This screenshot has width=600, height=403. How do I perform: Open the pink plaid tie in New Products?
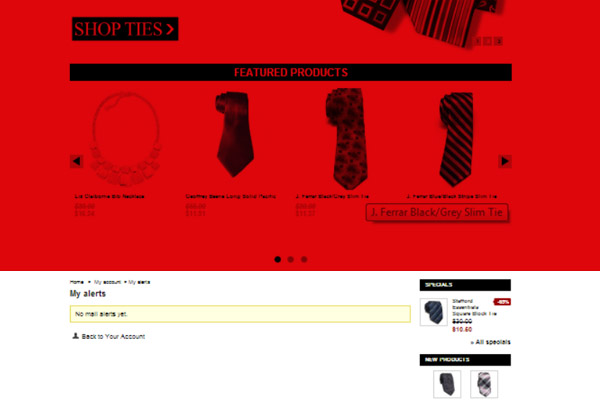(x=484, y=384)
